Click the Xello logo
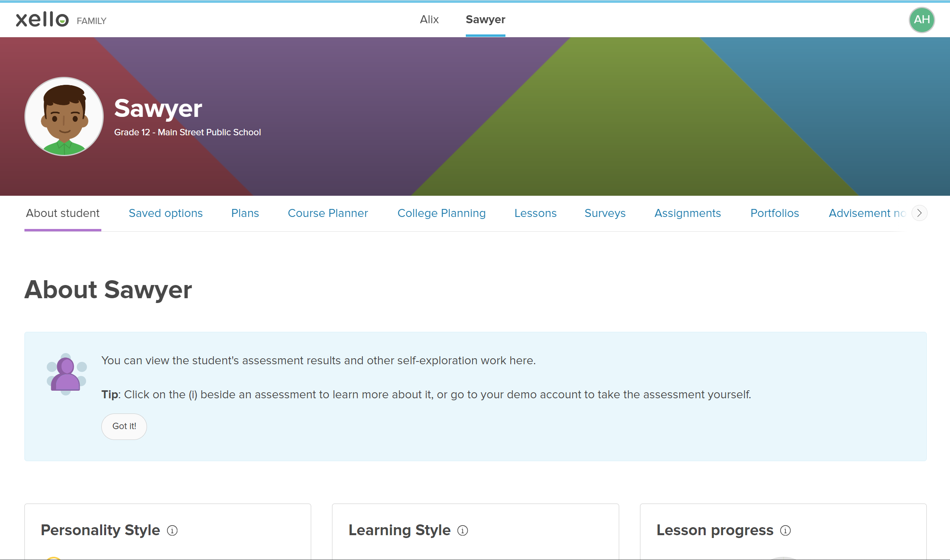 tap(42, 20)
